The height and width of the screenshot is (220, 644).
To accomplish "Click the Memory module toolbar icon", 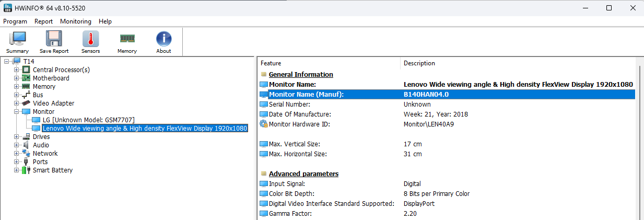I will (x=127, y=42).
